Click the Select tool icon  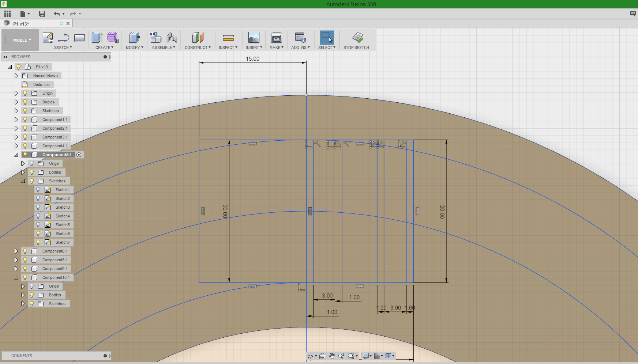327,37
